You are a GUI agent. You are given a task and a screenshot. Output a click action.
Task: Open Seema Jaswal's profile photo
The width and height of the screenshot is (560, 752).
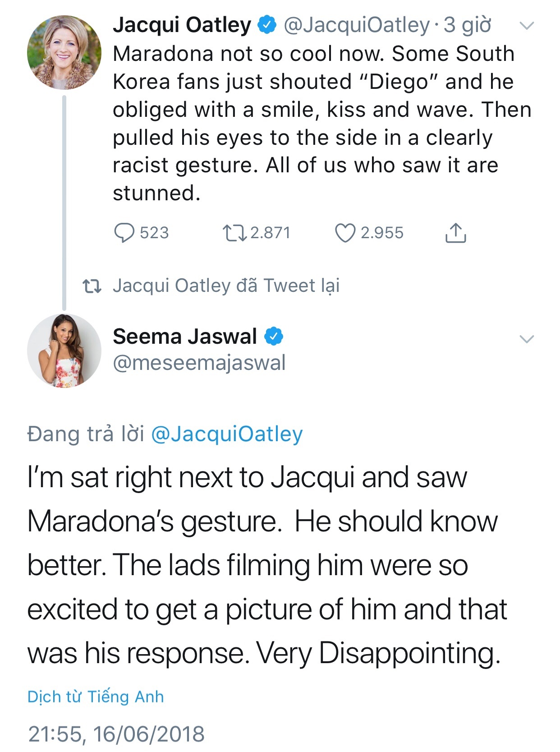(64, 351)
